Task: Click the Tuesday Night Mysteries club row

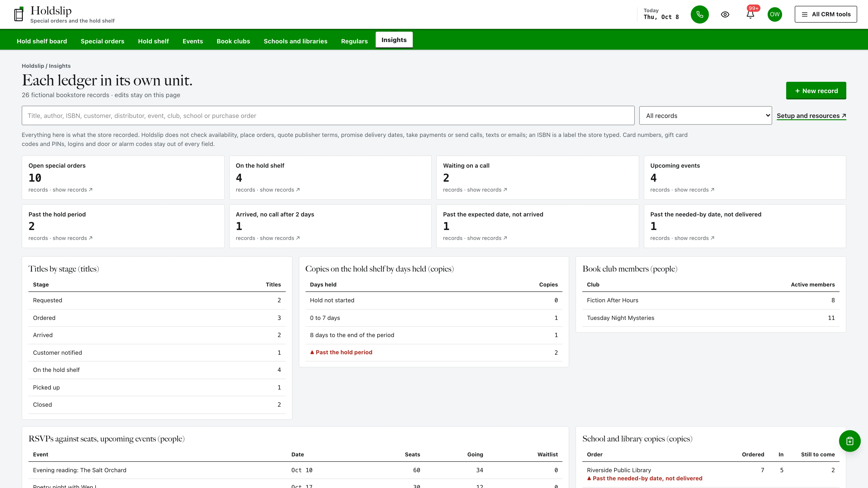Action: click(x=711, y=318)
